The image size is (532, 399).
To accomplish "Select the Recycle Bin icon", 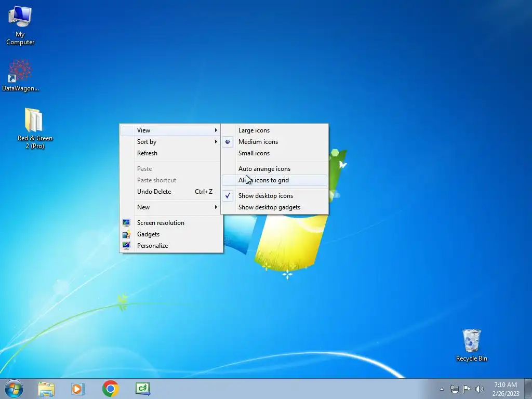I will point(471,345).
